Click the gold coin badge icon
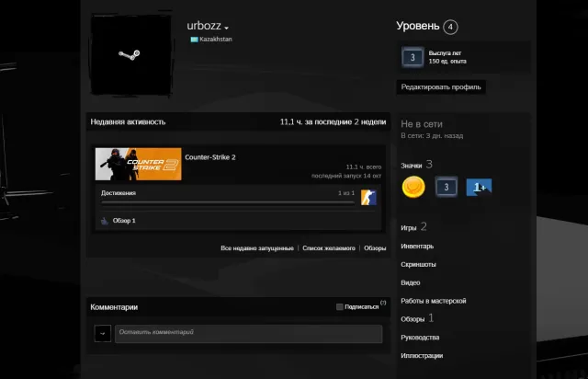Screen dimensions: 588x379 coord(413,187)
